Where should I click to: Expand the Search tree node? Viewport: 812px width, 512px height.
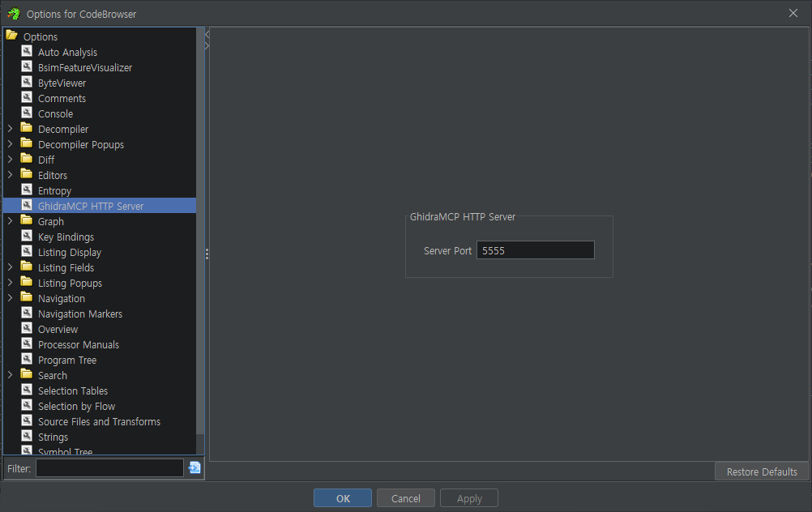10,375
